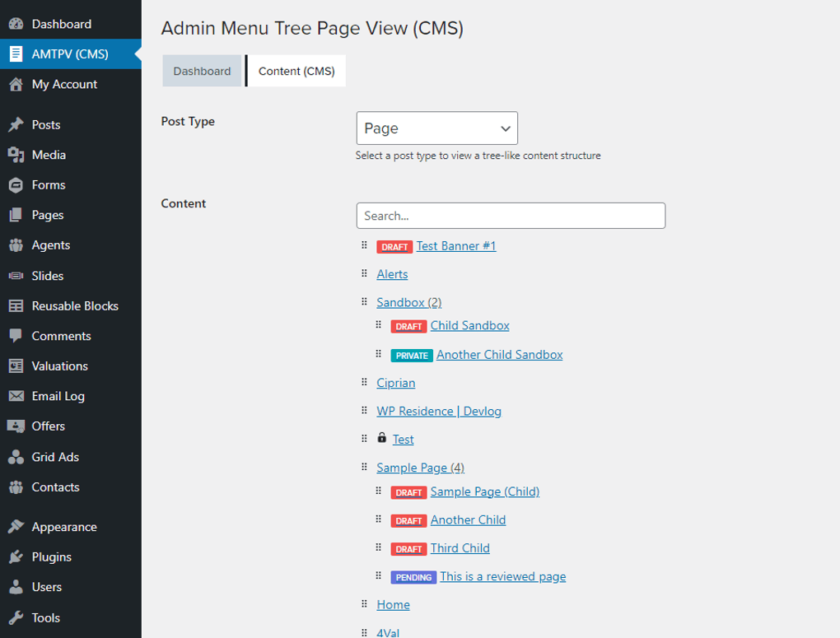Select the Content (CMS) tab
The height and width of the screenshot is (638, 840).
295,71
